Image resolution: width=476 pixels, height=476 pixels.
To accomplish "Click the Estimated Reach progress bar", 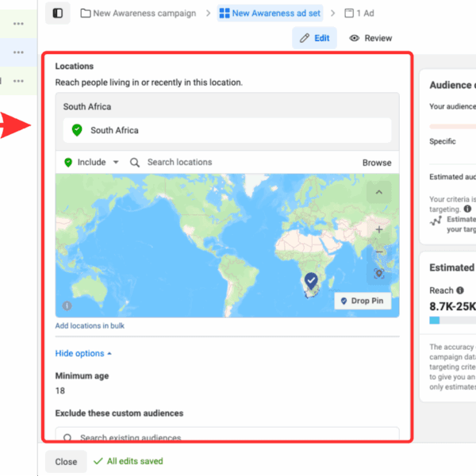I will (452, 321).
